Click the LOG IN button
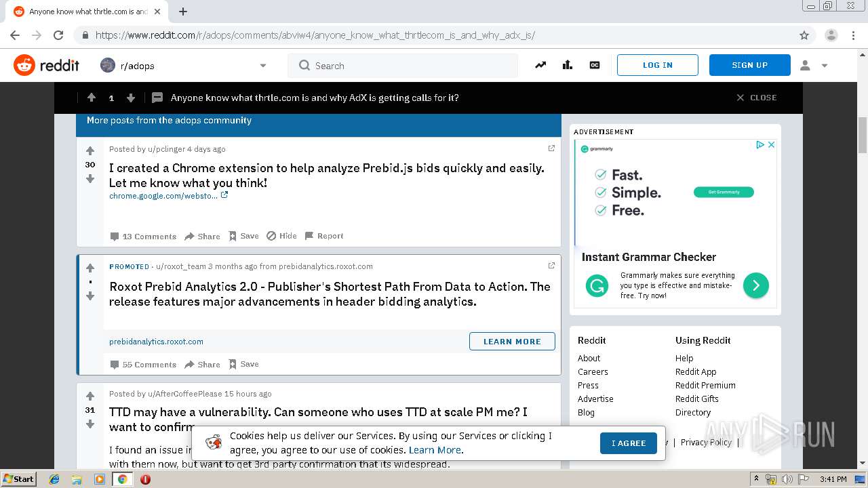This screenshot has width=868, height=488. 658,65
